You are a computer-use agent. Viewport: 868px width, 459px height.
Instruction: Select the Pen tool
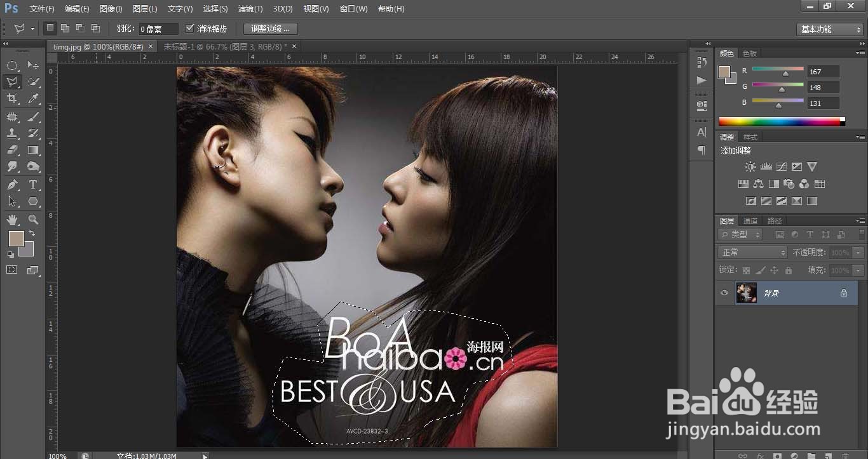pyautogui.click(x=12, y=185)
